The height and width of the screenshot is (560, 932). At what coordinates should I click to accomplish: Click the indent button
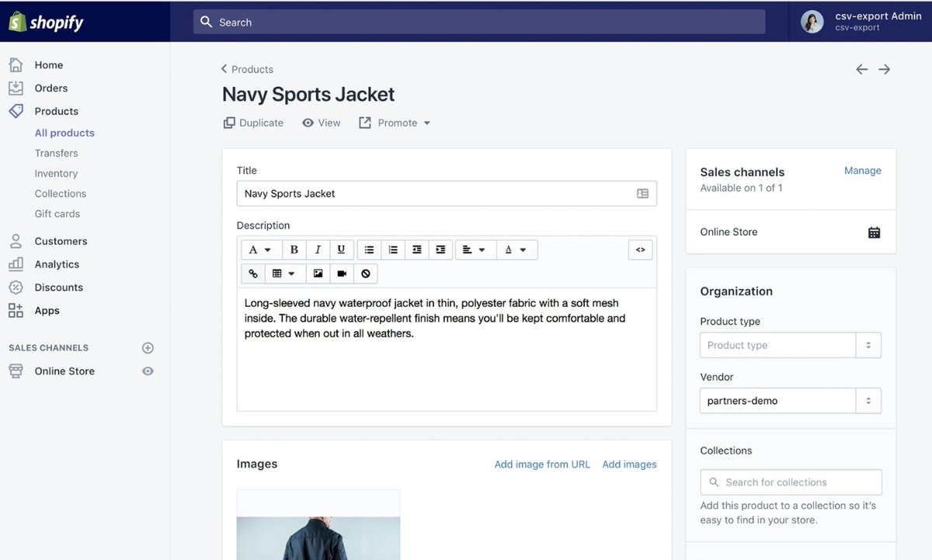tap(440, 250)
